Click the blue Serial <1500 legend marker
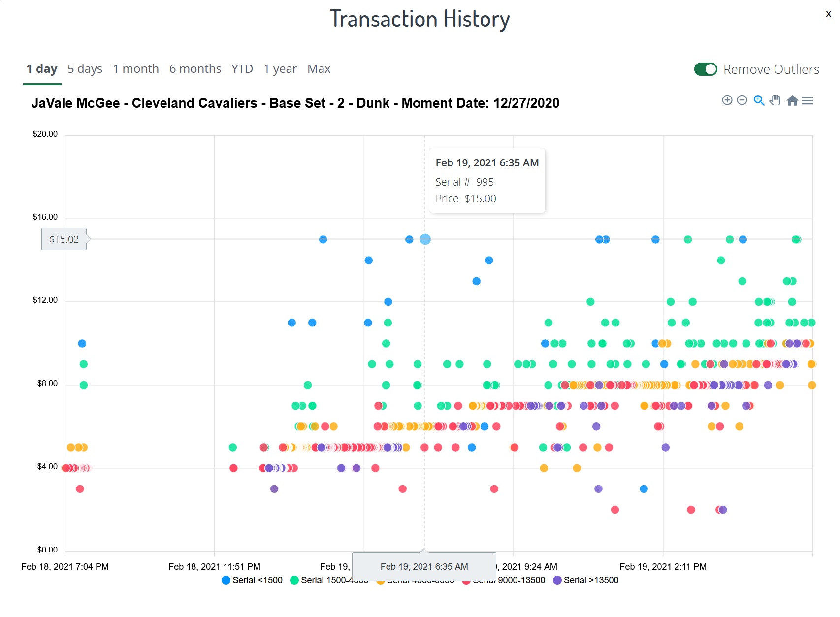 pos(226,580)
